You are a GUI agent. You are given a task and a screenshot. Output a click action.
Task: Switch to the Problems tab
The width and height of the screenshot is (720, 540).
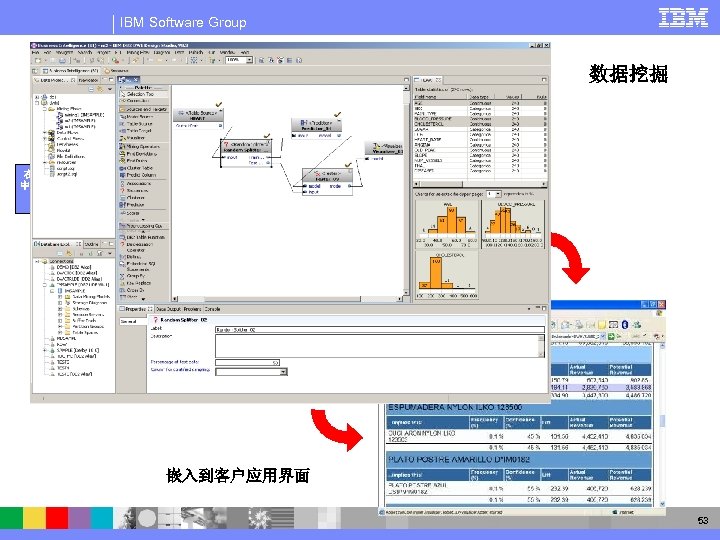coord(193,309)
